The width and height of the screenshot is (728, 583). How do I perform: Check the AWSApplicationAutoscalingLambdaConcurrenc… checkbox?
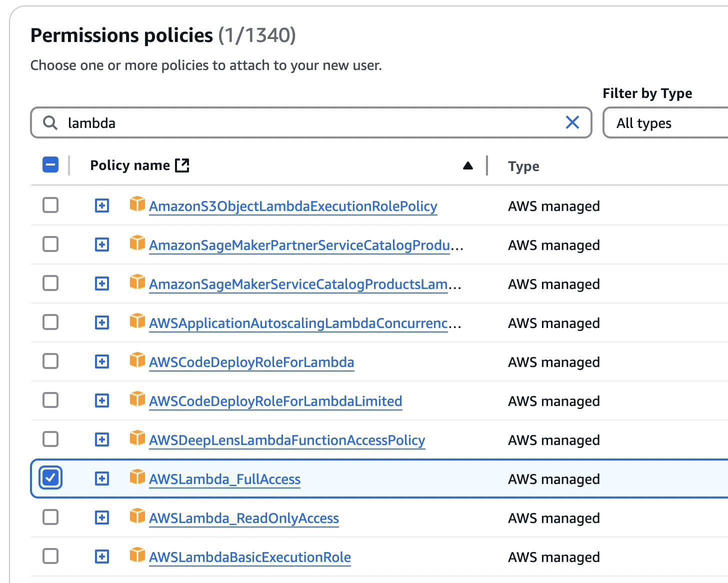50,322
